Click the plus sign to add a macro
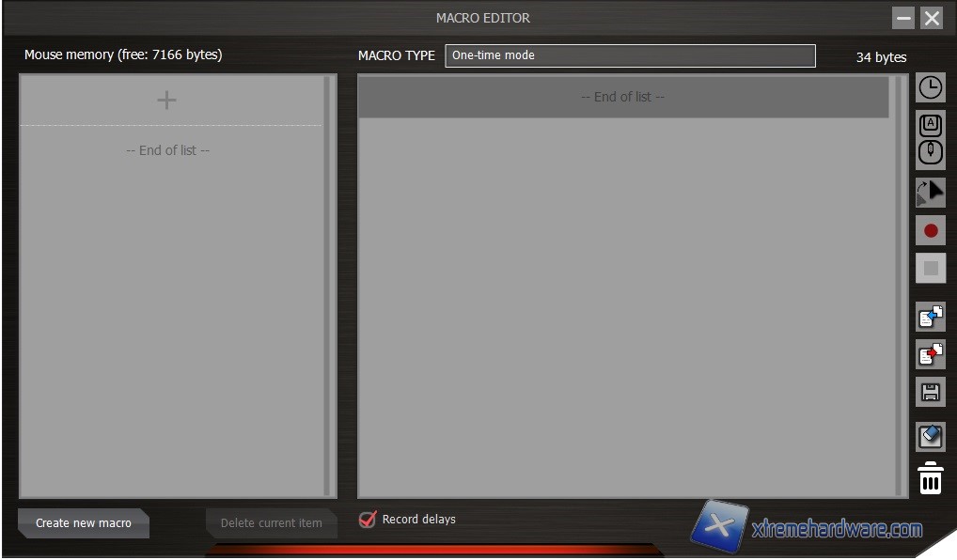 tap(166, 101)
